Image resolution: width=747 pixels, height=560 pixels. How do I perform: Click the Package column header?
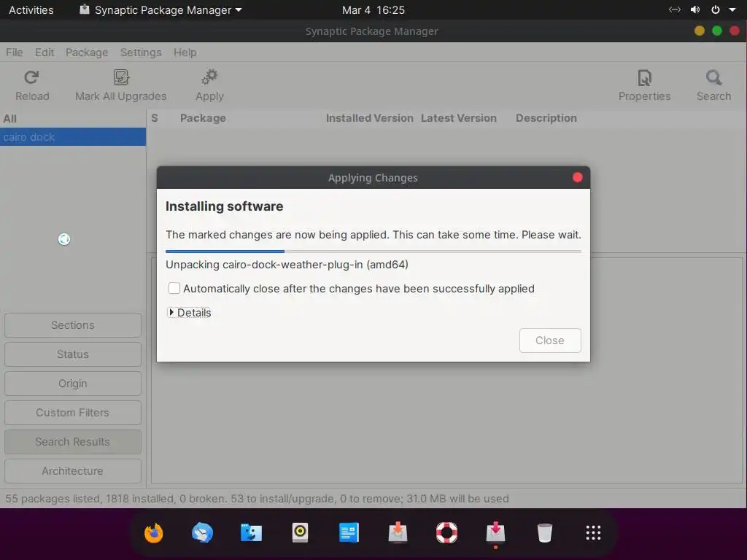point(203,118)
